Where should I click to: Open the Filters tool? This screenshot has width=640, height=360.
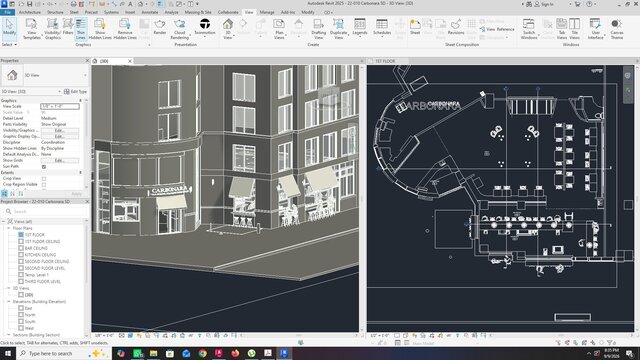(x=68, y=27)
